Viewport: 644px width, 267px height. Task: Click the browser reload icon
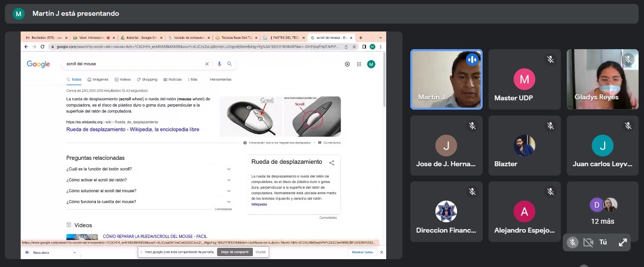click(x=42, y=47)
